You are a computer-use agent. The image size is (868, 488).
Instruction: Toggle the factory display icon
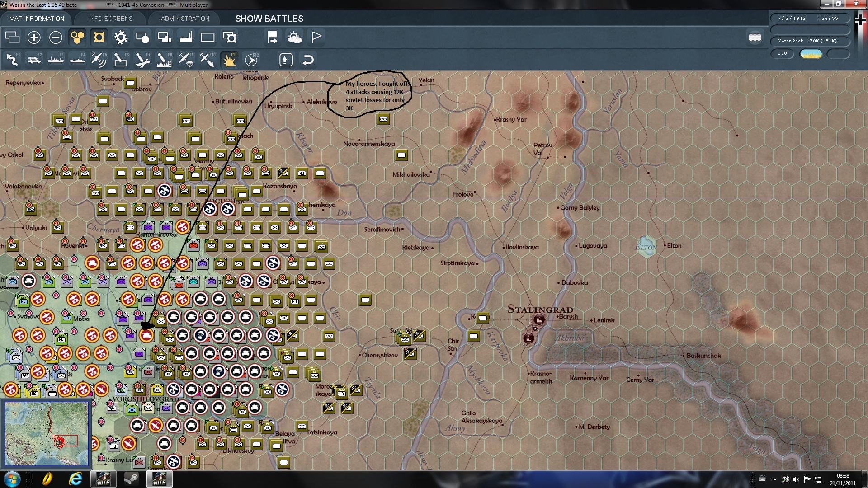tap(186, 38)
